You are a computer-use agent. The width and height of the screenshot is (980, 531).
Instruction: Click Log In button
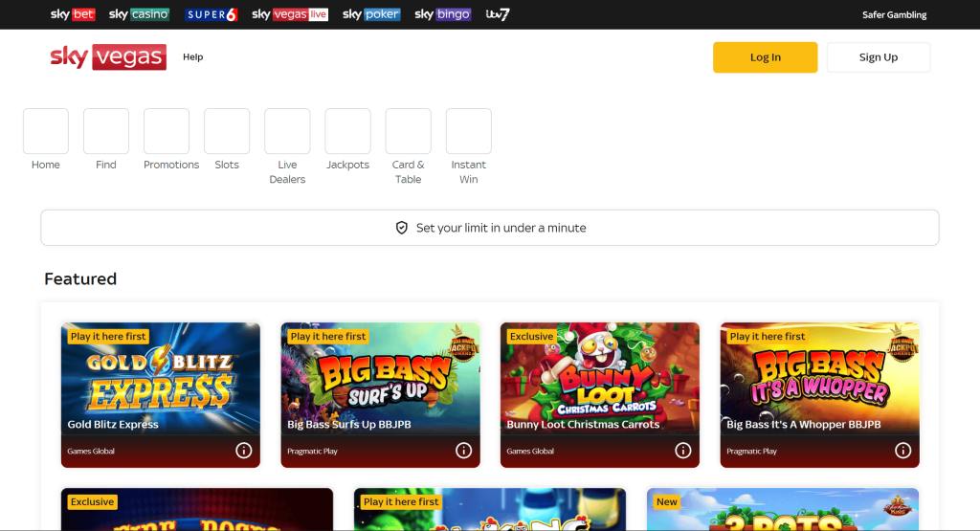(765, 57)
